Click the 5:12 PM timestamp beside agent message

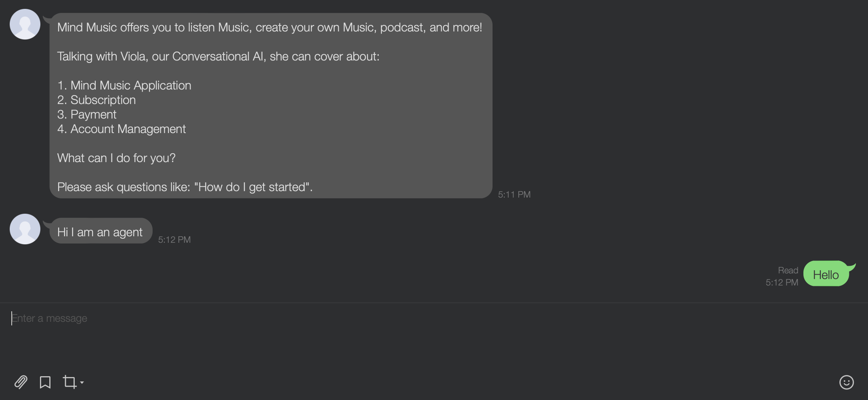tap(174, 240)
